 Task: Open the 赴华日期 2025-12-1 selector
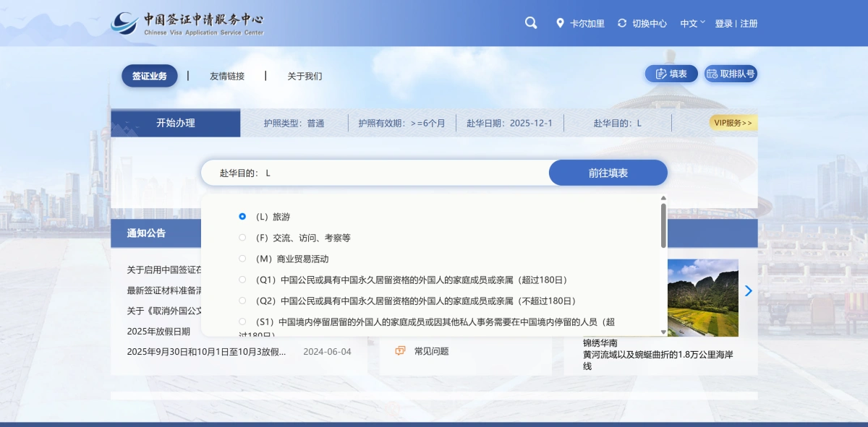pos(509,123)
